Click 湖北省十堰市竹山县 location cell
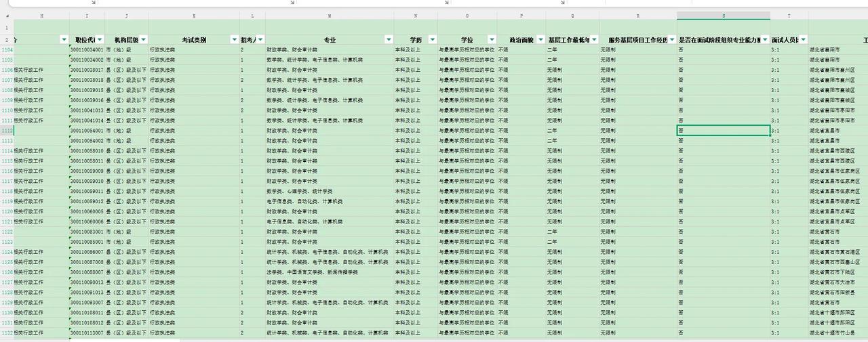This screenshot has width=868, height=342. 838,333
